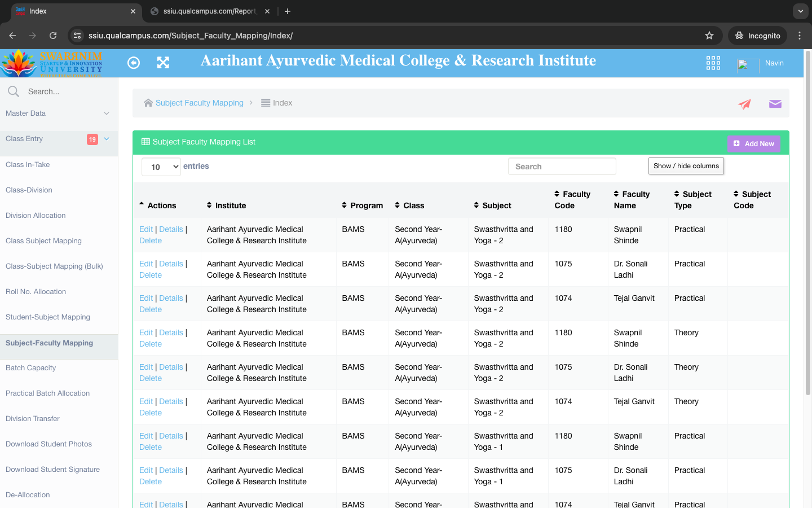
Task: Sort table by Program column
Action: (x=362, y=205)
